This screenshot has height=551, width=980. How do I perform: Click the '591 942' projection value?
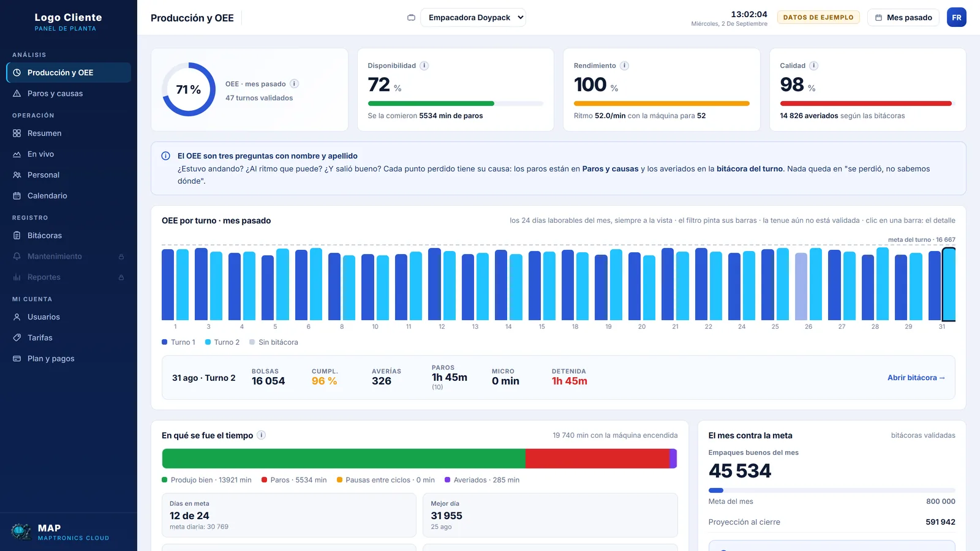click(940, 522)
